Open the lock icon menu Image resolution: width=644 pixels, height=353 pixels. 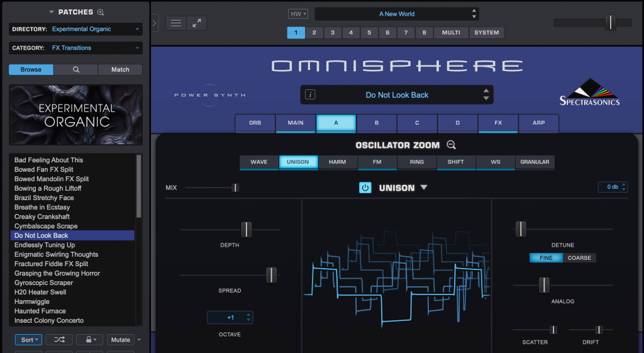pos(89,340)
